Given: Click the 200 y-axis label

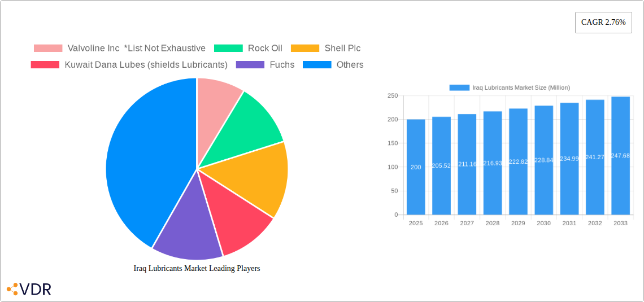Looking at the screenshot, I should coord(393,120).
